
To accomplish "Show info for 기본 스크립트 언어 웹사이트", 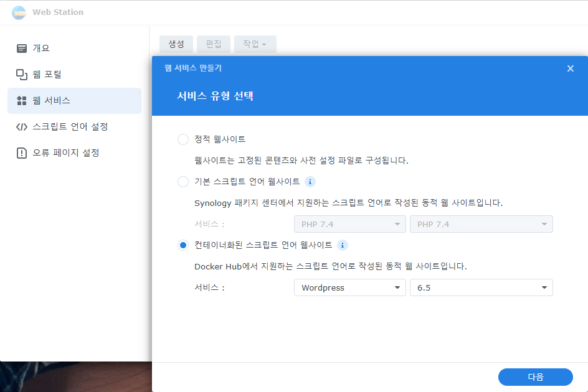I will 310,182.
